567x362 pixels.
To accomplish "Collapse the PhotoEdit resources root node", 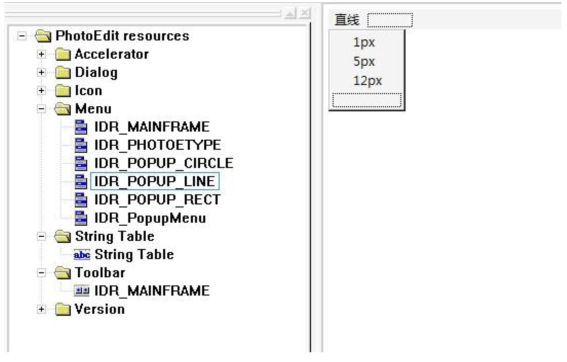I will 22,36.
